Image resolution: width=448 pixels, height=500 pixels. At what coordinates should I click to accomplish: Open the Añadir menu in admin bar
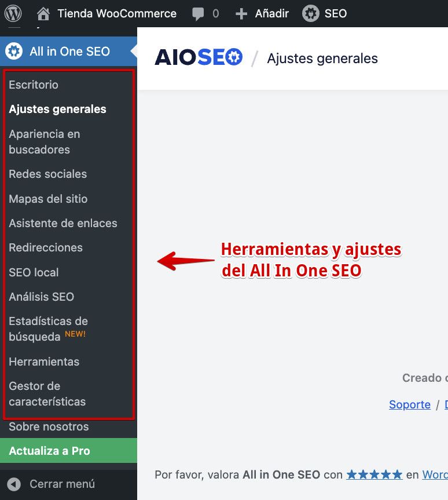pos(272,14)
